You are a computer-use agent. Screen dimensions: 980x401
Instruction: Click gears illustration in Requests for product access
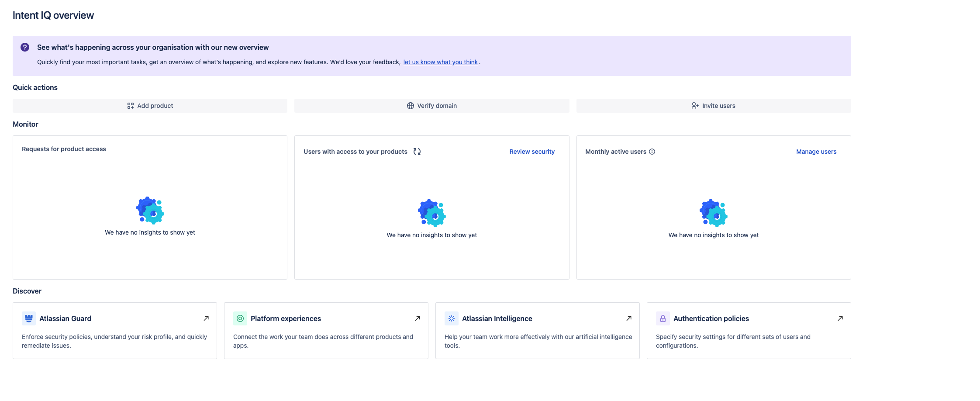pos(150,210)
